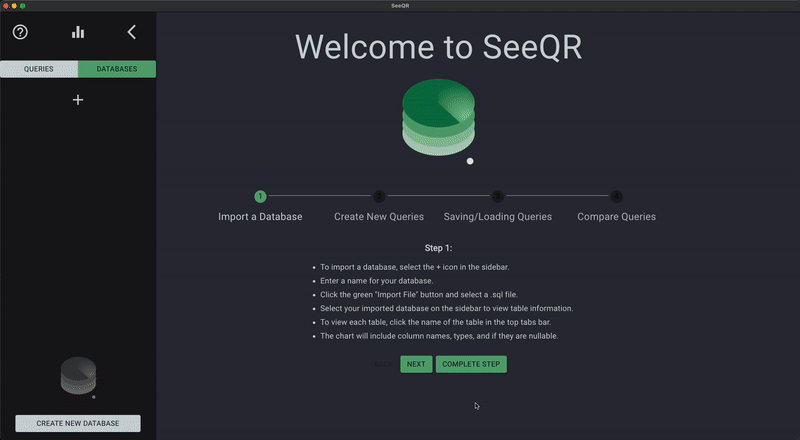Click the Step 1: heading
The width and height of the screenshot is (800, 440).
439,248
